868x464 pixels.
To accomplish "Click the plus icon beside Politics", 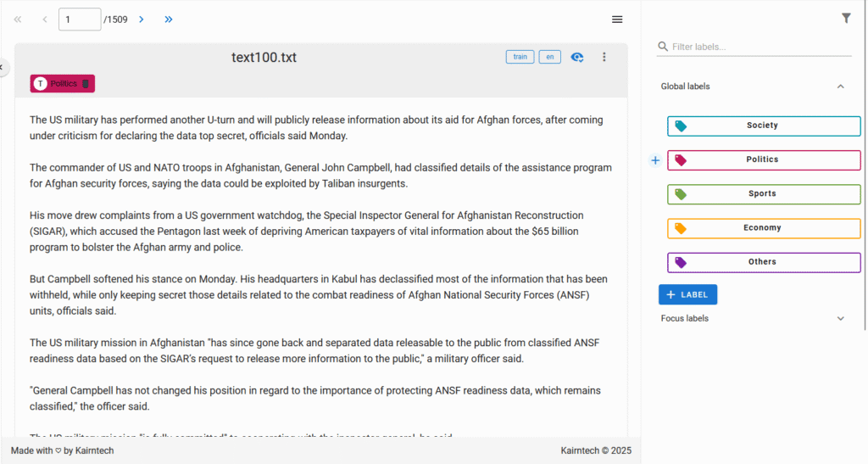I will click(655, 160).
